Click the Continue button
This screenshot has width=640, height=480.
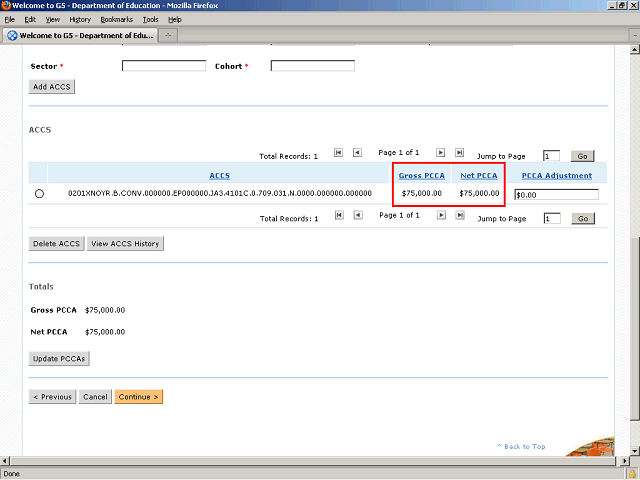click(x=138, y=397)
